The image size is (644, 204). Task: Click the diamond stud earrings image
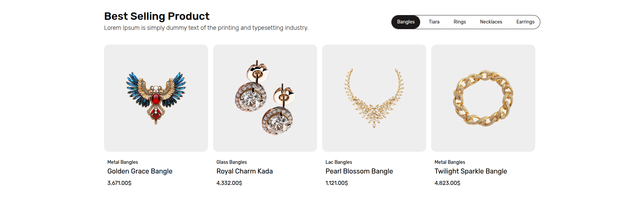[x=265, y=98]
